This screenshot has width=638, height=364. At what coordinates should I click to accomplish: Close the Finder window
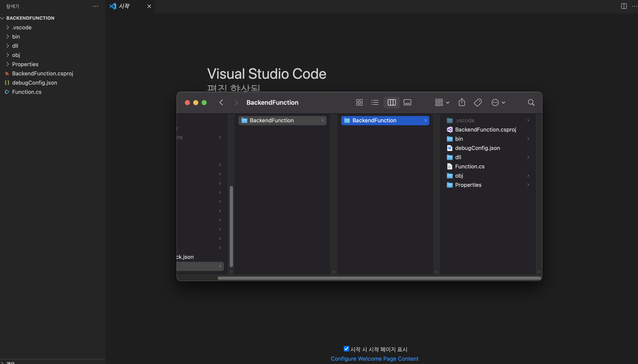click(187, 102)
